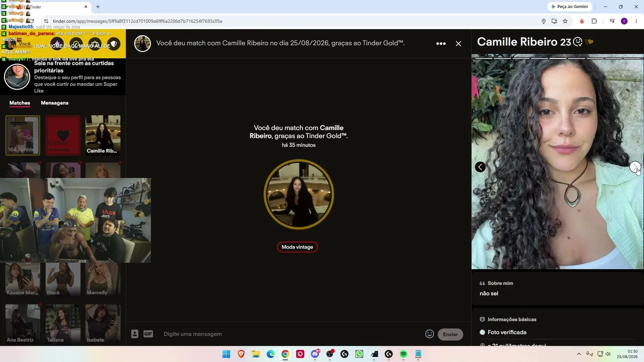Image resolution: width=644 pixels, height=362 pixels.
Task: Click the Moda vintage interest tag
Action: coord(297,247)
